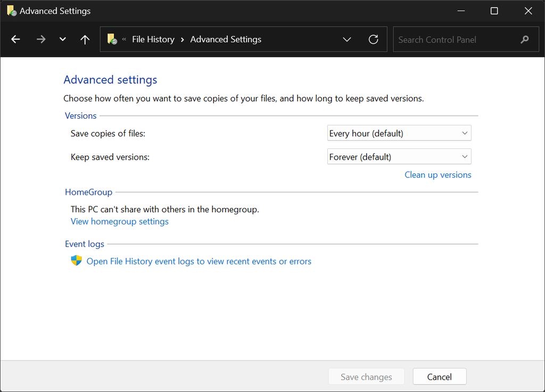Open the Keep saved versions dropdown
The height and width of the screenshot is (392, 545).
(x=399, y=156)
